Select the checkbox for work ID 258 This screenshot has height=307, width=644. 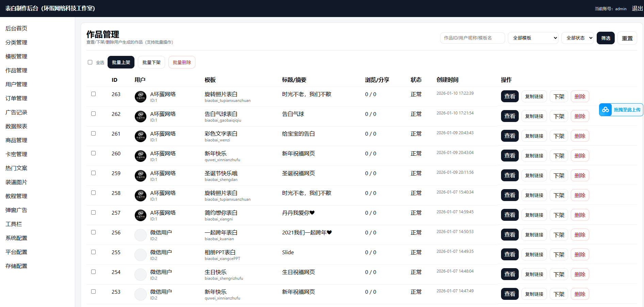pyautogui.click(x=94, y=193)
